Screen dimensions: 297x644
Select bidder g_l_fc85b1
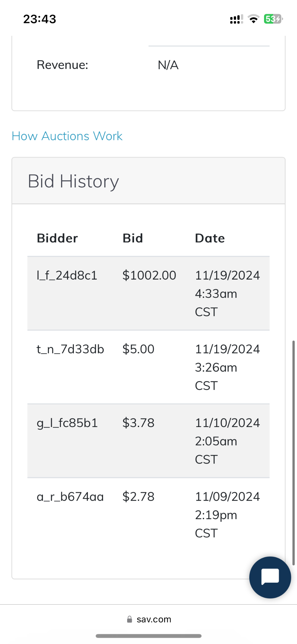point(67,423)
